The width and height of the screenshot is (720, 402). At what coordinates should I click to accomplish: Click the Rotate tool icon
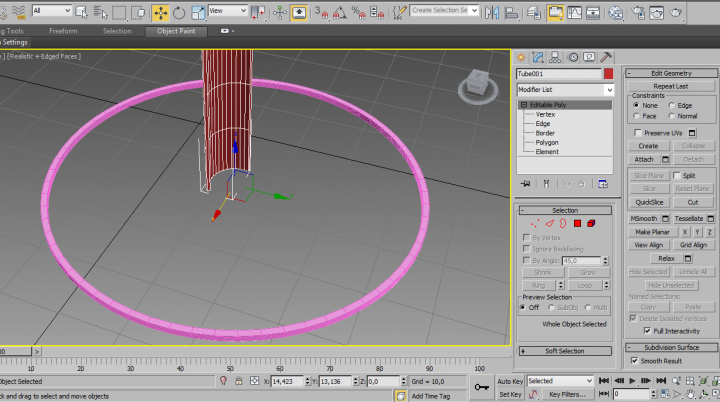tap(179, 13)
